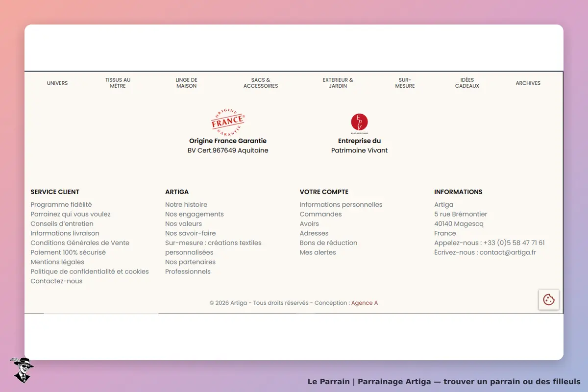Go to Nos savoir-faire
Viewport: 588px width, 392px height.
191,233
